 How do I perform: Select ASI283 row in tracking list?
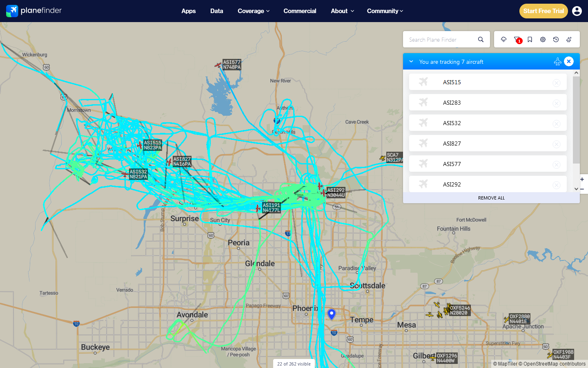click(488, 102)
